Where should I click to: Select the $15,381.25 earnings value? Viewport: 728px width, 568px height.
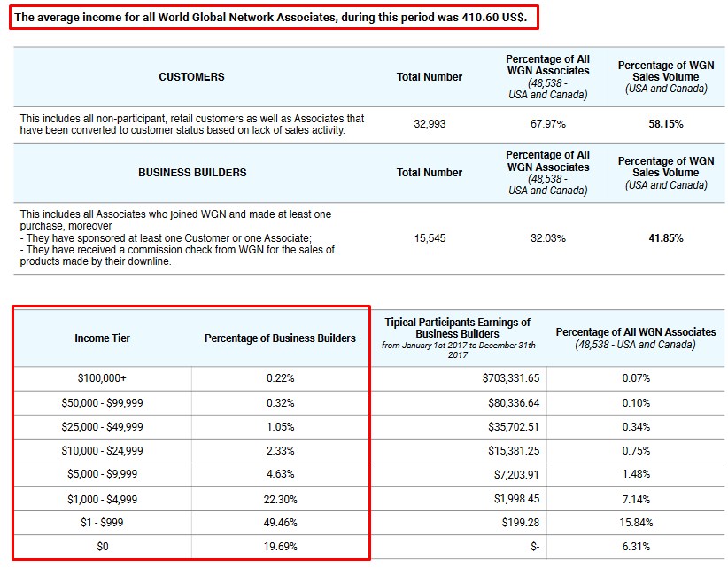point(514,450)
